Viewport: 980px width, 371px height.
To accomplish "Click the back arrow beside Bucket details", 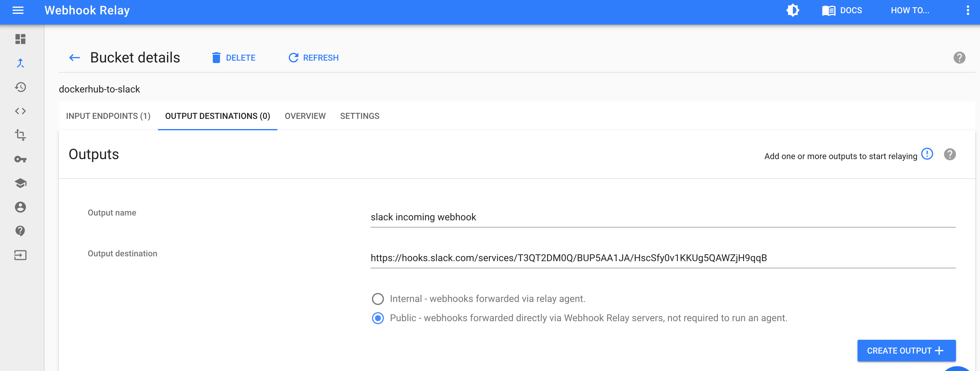I will pos(74,58).
